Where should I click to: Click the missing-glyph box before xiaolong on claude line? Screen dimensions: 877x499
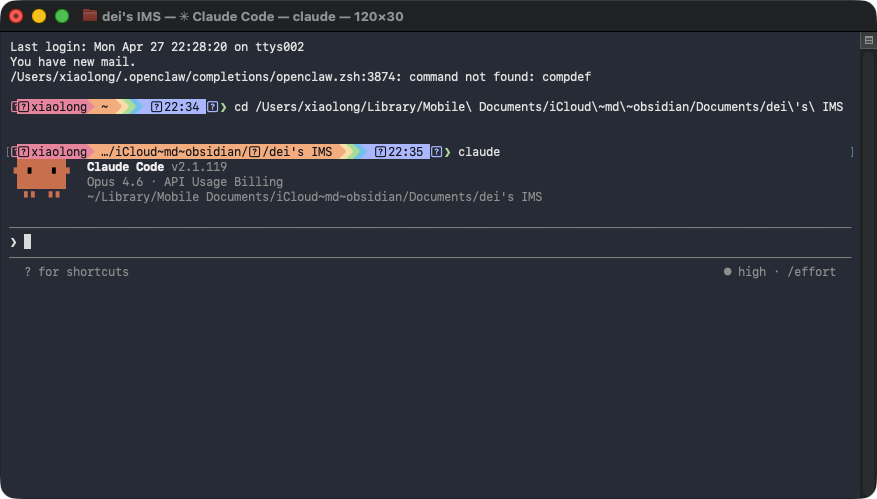click(x=22, y=152)
